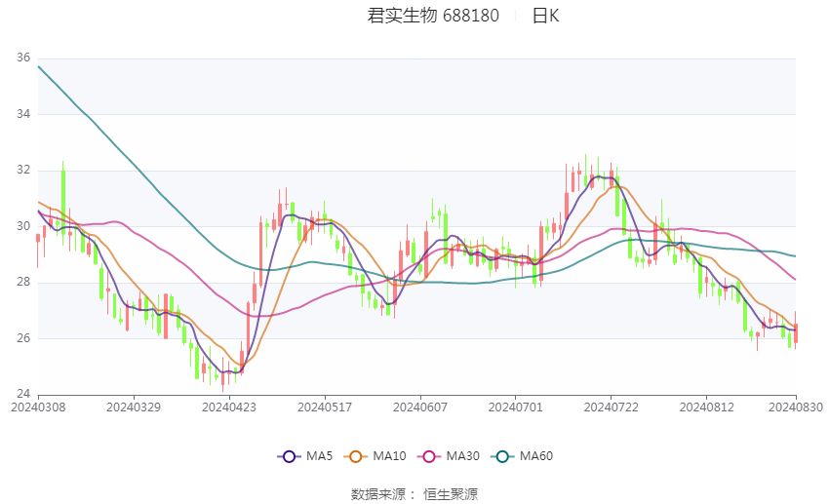
Task: Click x-axis date label 20240830
Action: 796,407
